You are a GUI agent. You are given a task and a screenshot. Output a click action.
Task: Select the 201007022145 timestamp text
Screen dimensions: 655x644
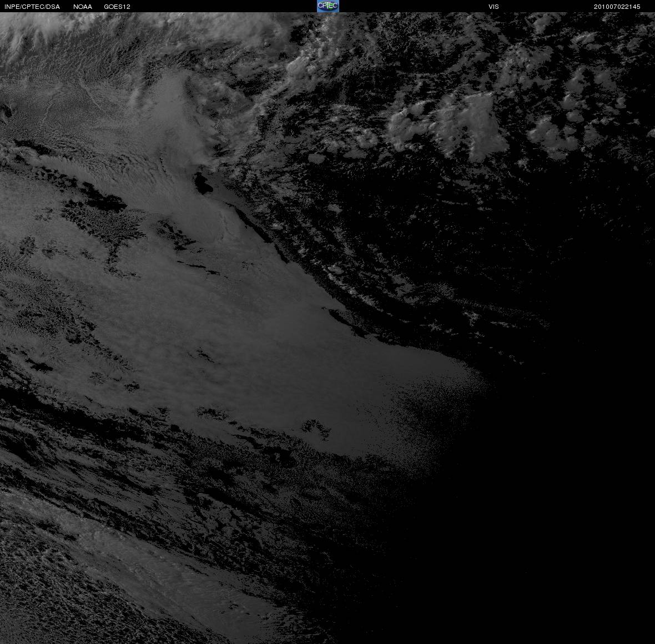617,7
